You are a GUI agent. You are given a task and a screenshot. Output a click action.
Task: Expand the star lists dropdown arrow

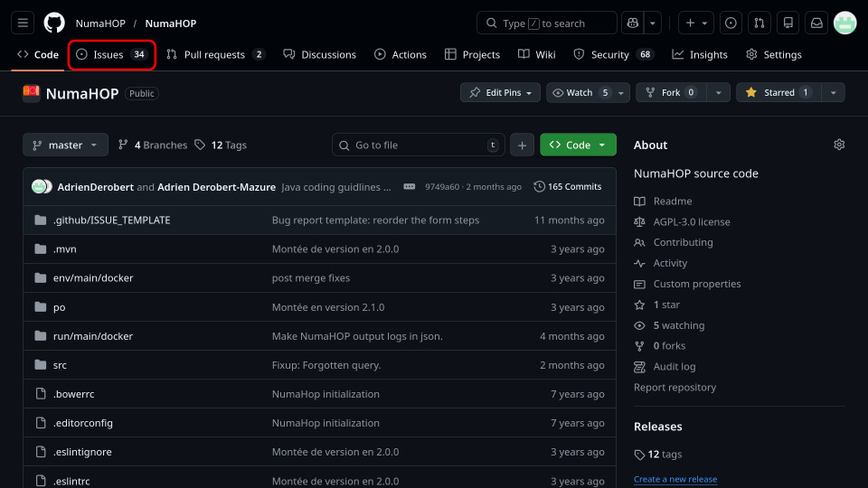click(833, 92)
